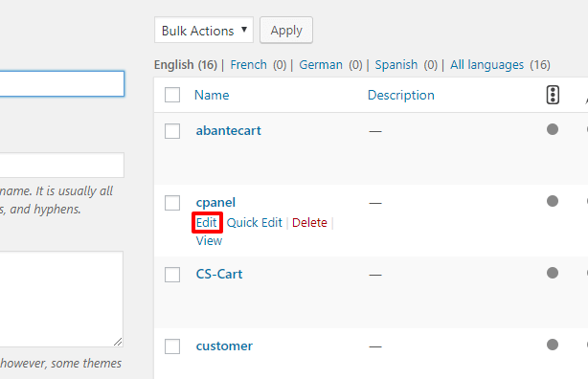The image size is (588, 379).
Task: Click Edit under cpanel
Action: click(x=206, y=223)
